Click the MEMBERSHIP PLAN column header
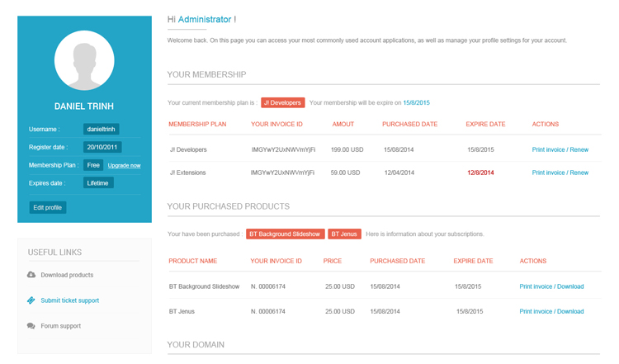This screenshot has height=364, width=619. pos(197,124)
